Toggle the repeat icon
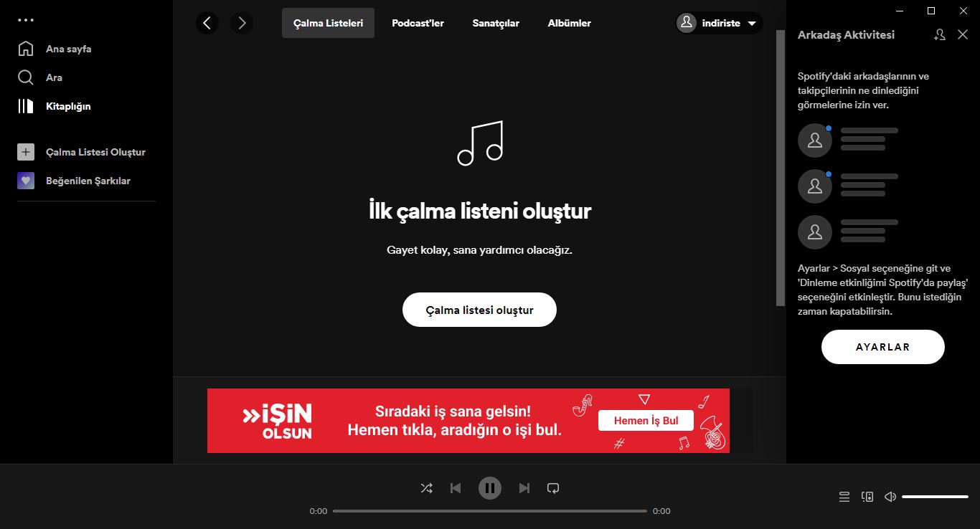This screenshot has height=529, width=980. 553,488
